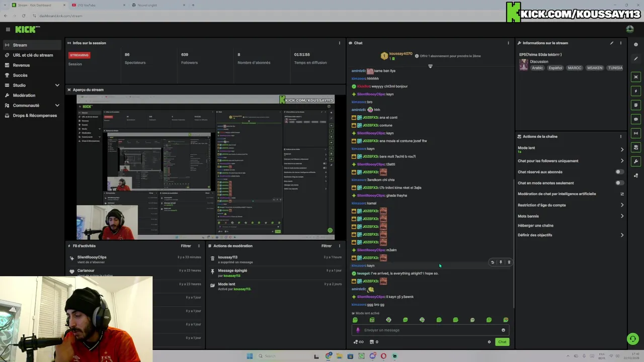The image size is (644, 362).
Task: Click in the Envoyer un message field
Action: coord(430,330)
